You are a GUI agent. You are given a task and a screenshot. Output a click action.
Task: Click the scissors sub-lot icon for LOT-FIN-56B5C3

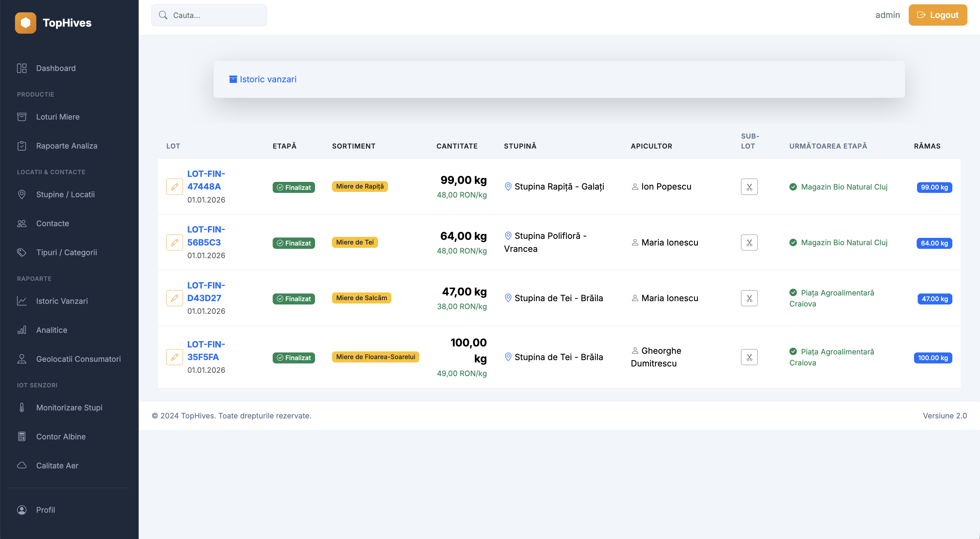coord(749,242)
